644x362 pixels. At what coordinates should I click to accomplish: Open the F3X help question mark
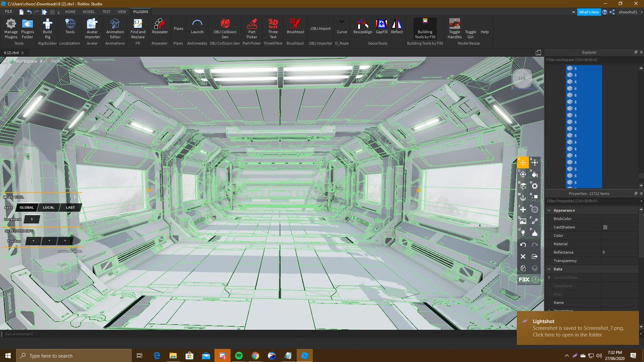coord(535,279)
